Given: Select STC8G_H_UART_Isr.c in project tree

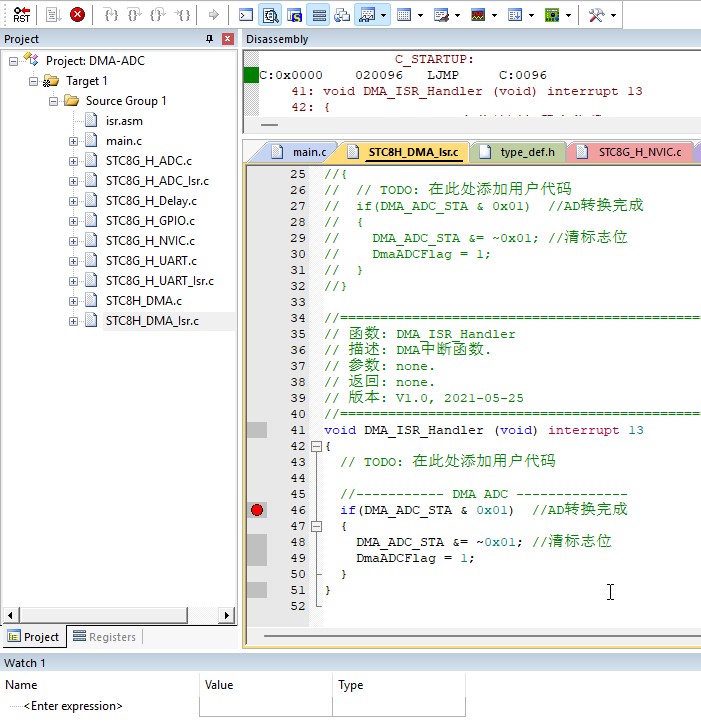Looking at the screenshot, I should [160, 280].
